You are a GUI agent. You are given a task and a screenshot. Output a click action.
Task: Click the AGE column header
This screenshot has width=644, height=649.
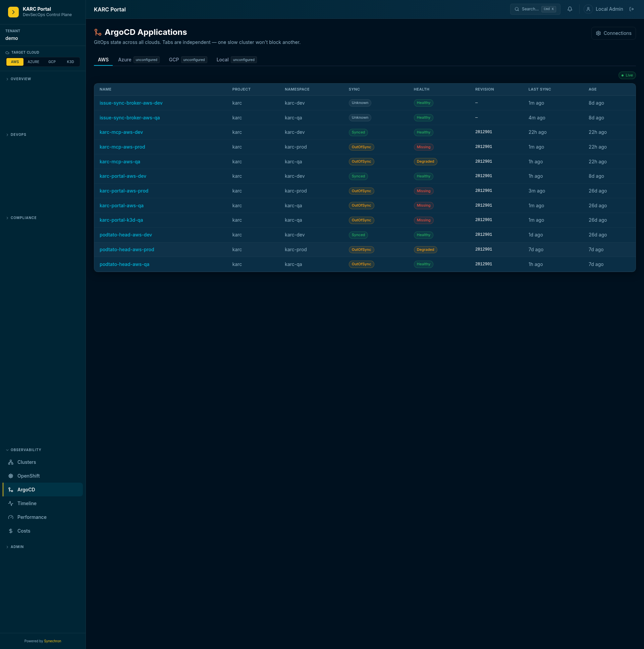592,89
